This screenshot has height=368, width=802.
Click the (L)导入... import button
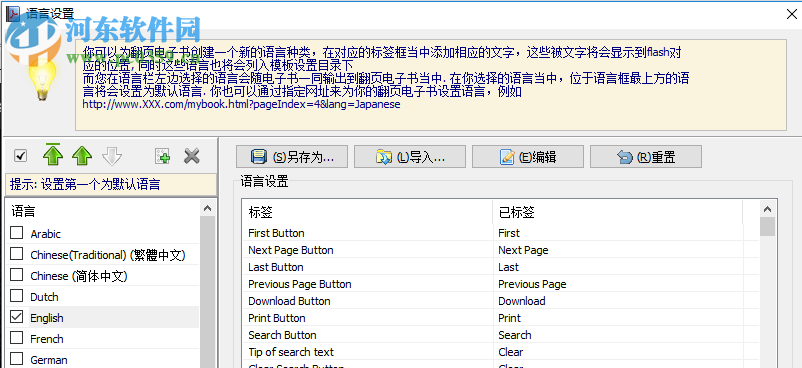[410, 157]
